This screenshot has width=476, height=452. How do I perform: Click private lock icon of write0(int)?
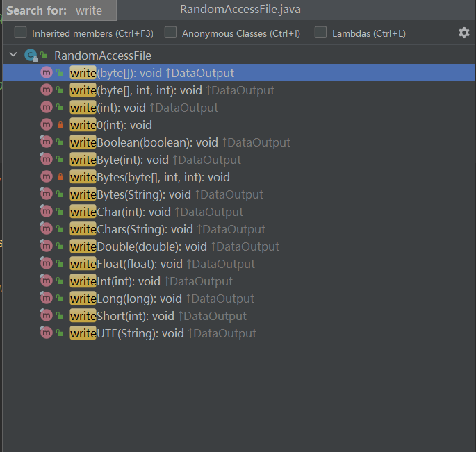[x=60, y=124]
